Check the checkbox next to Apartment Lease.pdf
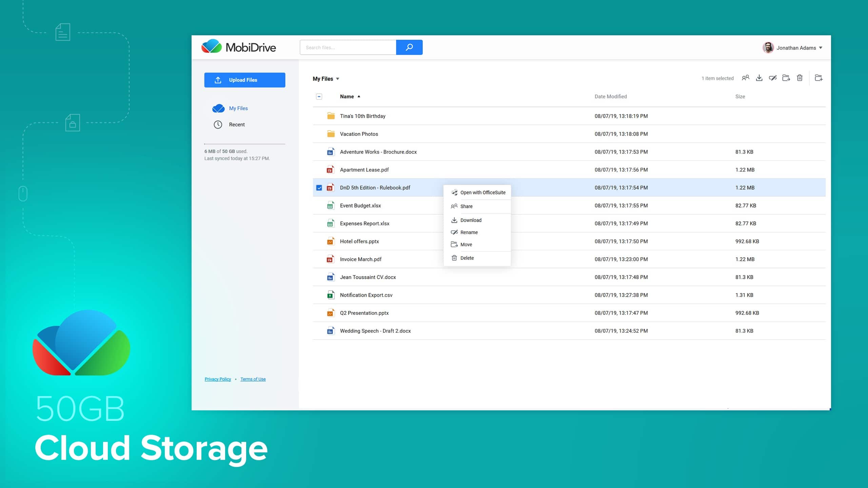 [319, 170]
